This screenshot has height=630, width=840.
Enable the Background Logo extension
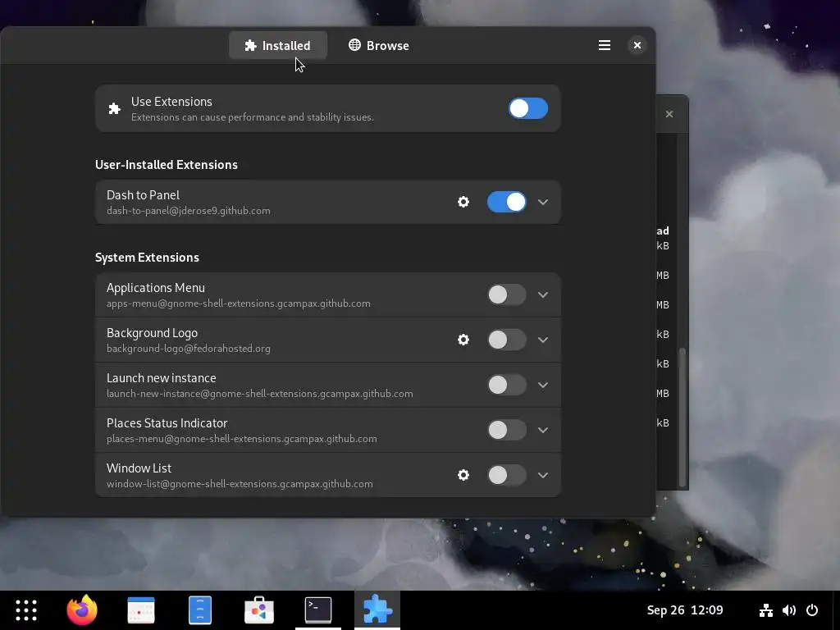click(x=507, y=340)
